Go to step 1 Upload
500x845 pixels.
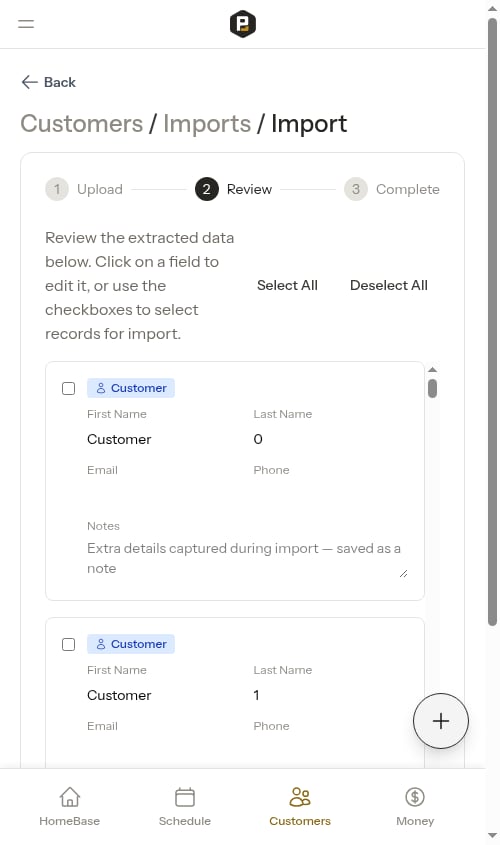tap(84, 189)
